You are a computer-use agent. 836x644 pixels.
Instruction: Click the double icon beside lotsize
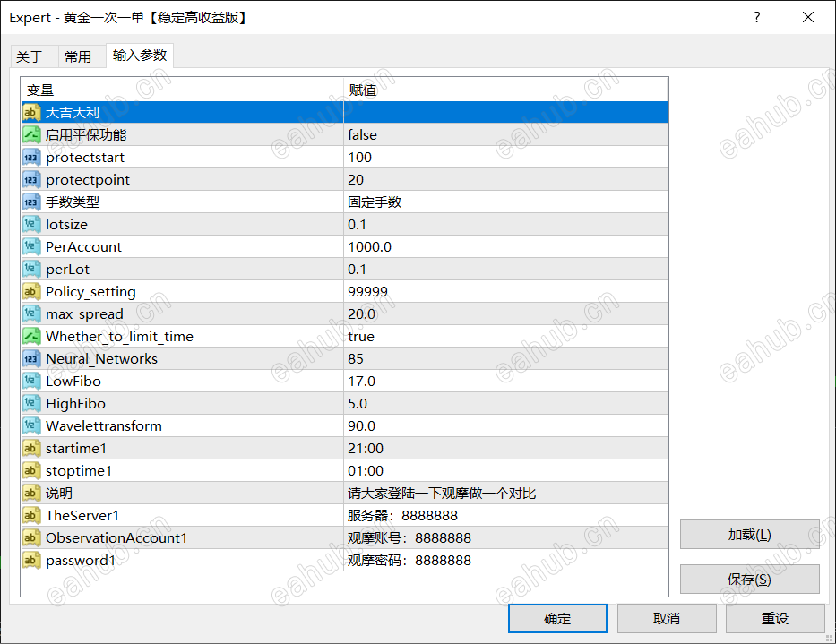[x=31, y=225]
